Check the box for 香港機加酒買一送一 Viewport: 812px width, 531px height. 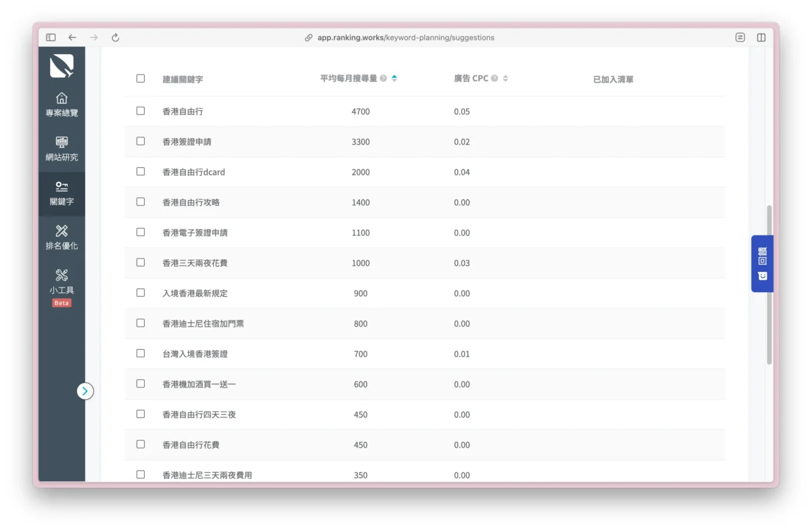coord(141,384)
